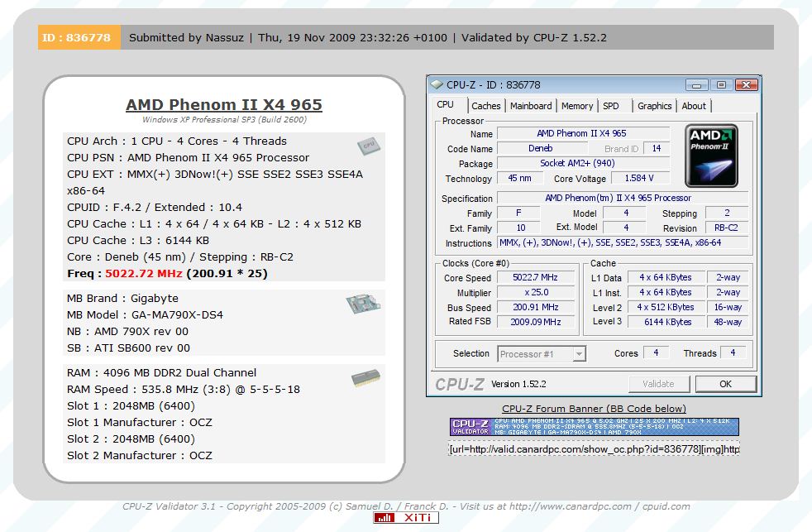
Task: Click the XiTi stats badge
Action: pos(405,517)
